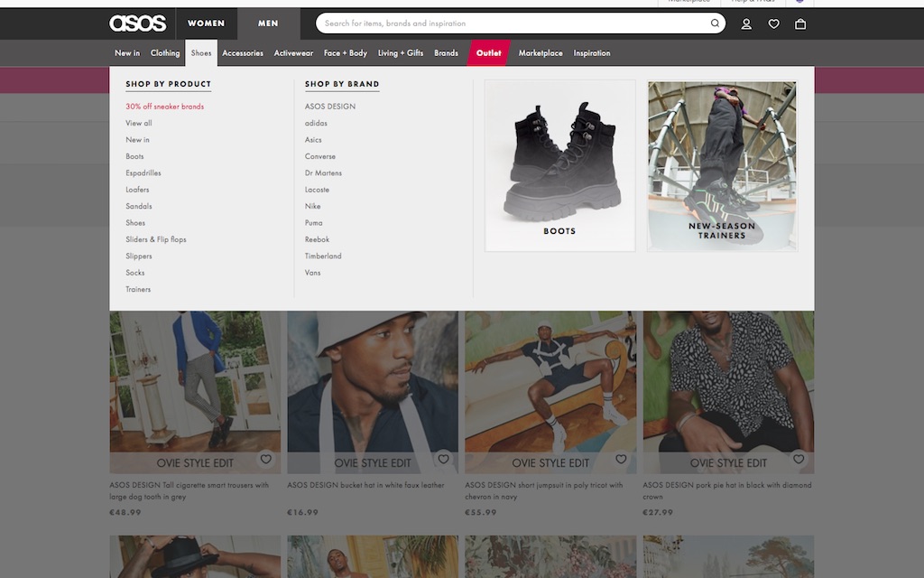Choose the Timberland brand link

click(x=323, y=256)
